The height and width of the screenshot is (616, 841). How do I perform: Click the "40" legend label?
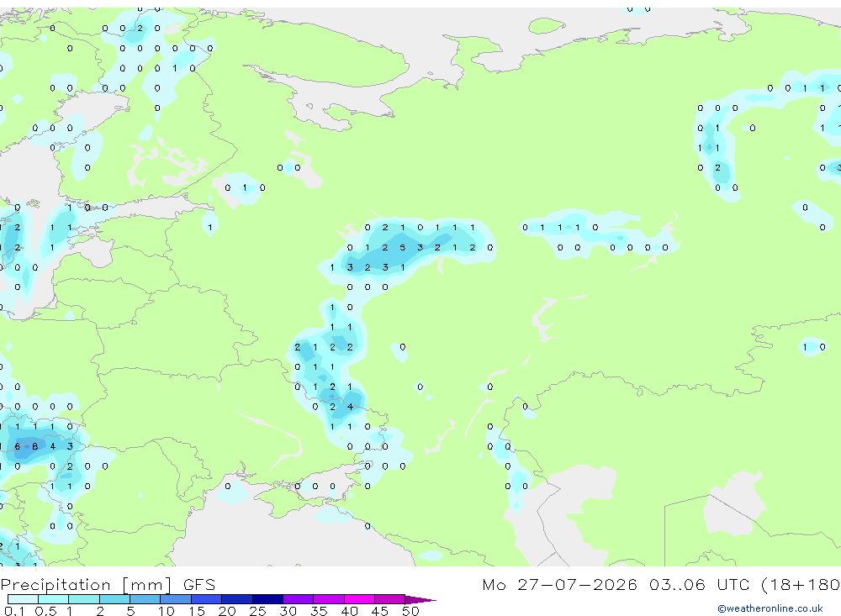click(349, 611)
